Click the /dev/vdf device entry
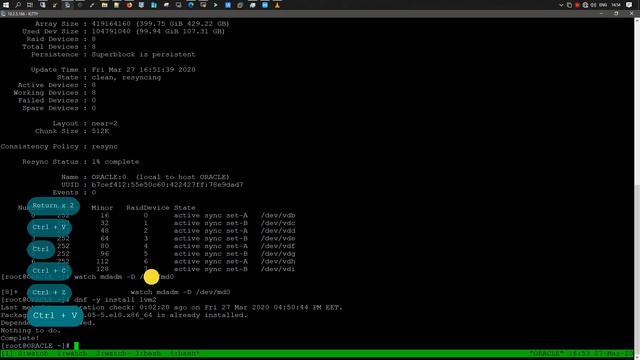This screenshot has width=640, height=360. [x=278, y=246]
